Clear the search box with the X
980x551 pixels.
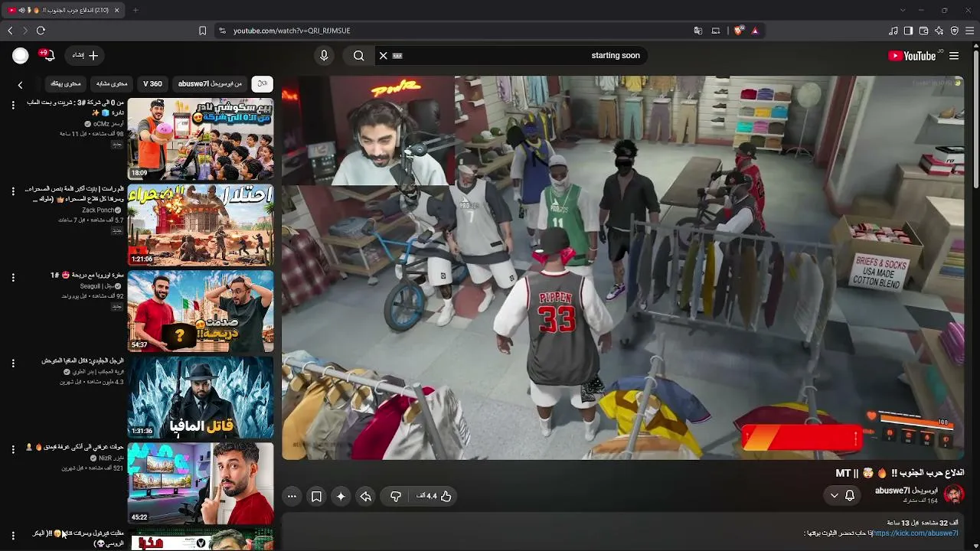(384, 55)
